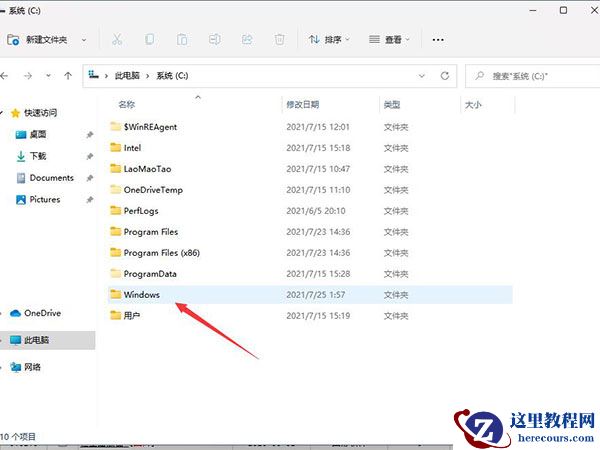
Task: Maximize the 系统 (C:) window
Action: click(x=563, y=10)
